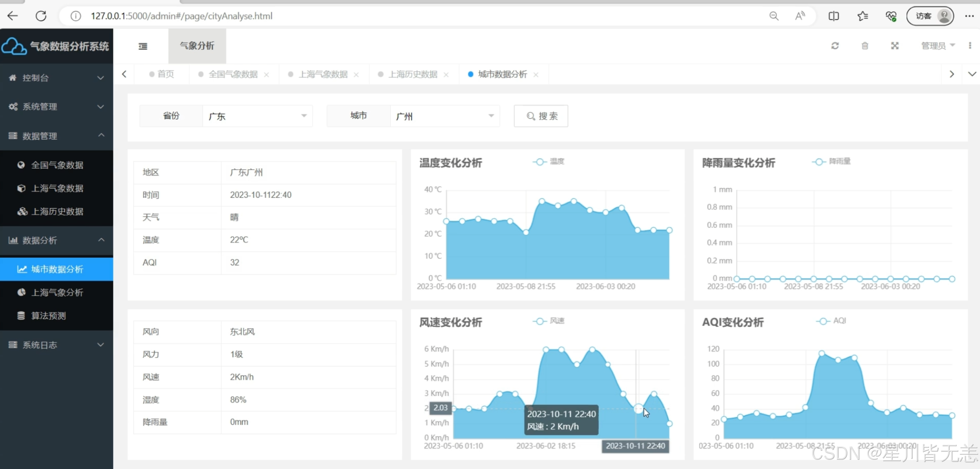The width and height of the screenshot is (980, 469).
Task: Toggle the 温度 legend series
Action: [549, 161]
